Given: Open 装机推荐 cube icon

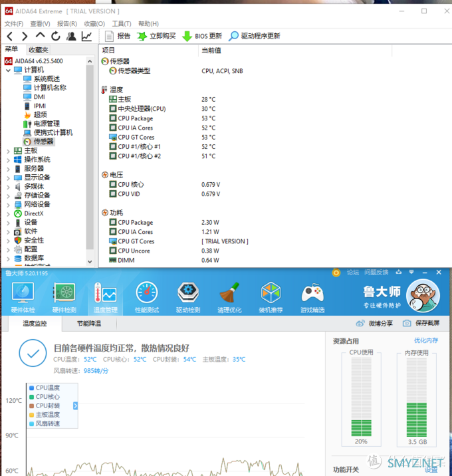Looking at the screenshot, I should click(x=271, y=297).
